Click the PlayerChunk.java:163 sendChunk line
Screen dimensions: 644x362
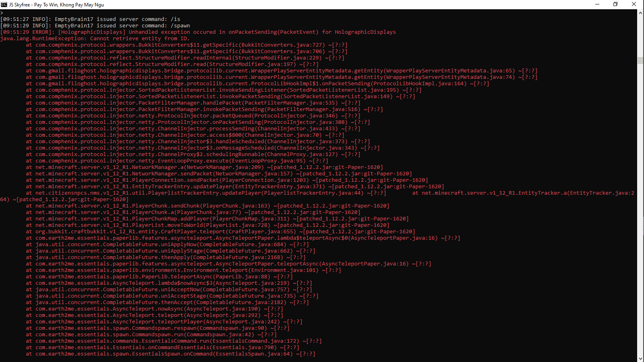[x=208, y=206]
